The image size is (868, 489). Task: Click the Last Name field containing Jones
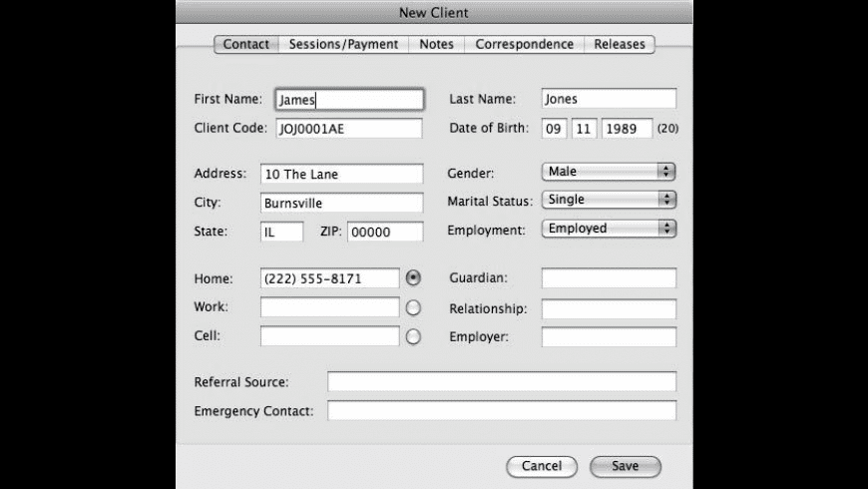[x=609, y=99]
